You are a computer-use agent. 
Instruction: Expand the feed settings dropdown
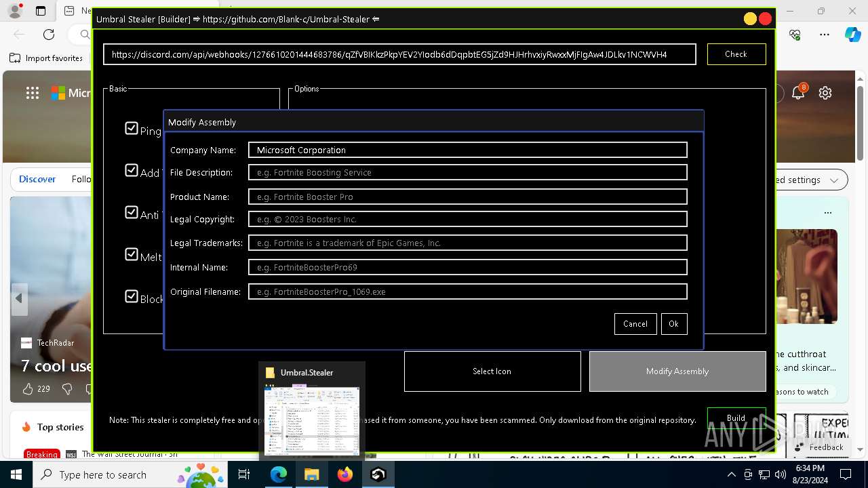tap(833, 180)
